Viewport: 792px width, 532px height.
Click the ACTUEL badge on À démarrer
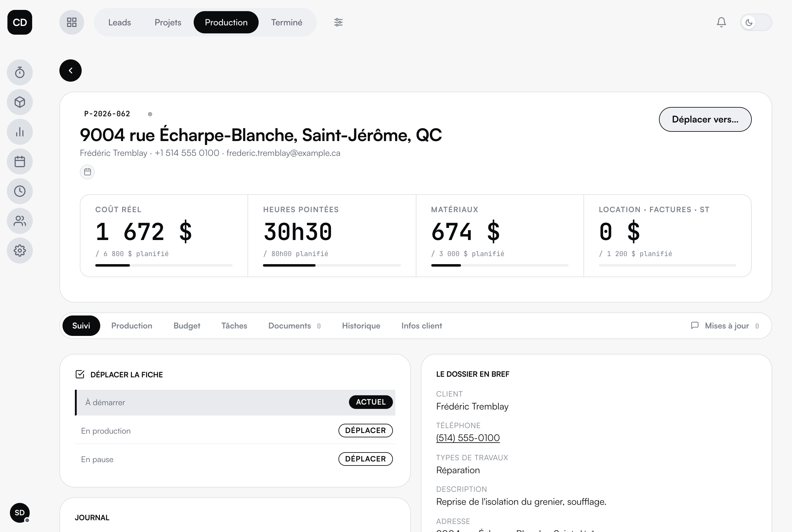(x=371, y=402)
